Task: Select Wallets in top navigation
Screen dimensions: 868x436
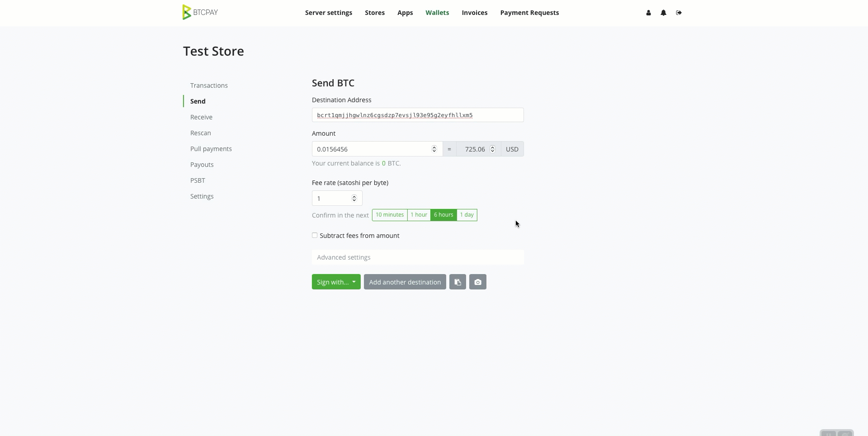Action: [437, 13]
